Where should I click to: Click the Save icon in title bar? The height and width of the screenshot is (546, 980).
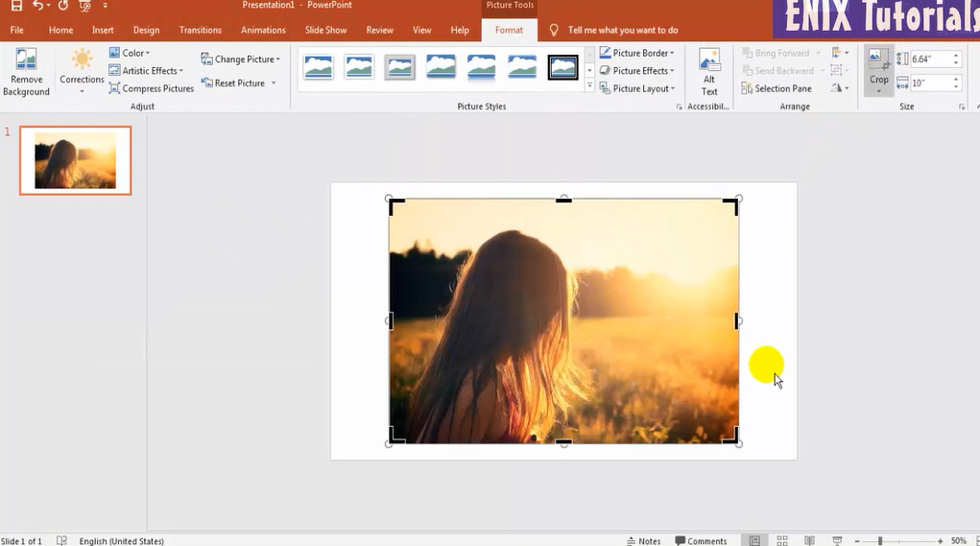coord(16,6)
